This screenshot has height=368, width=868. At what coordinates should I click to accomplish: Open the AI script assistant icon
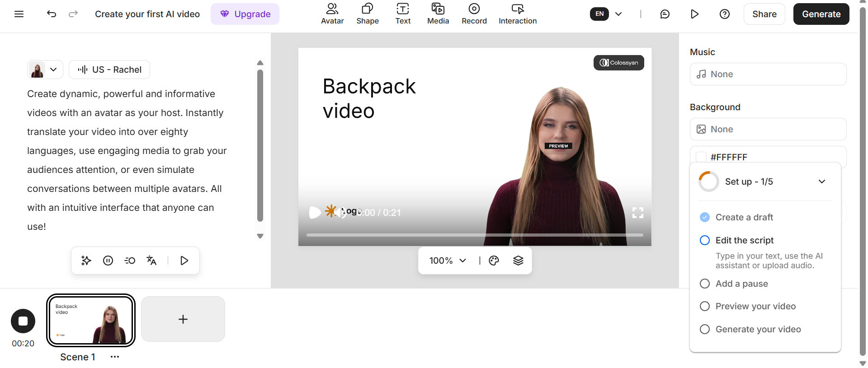[x=86, y=261]
